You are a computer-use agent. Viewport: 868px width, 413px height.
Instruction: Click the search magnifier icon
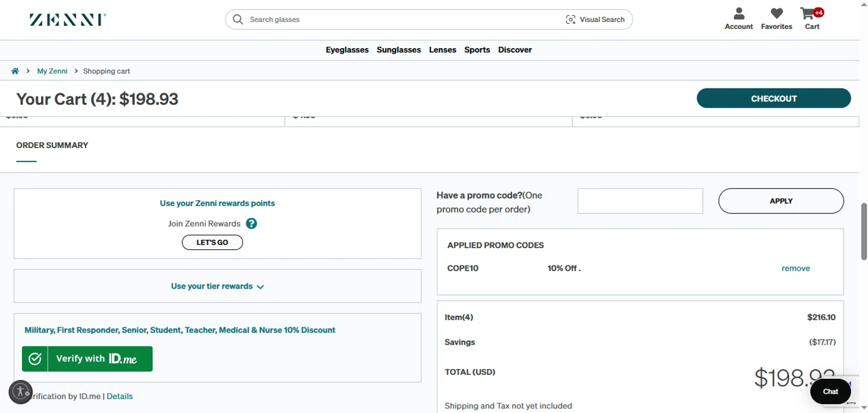tap(238, 20)
